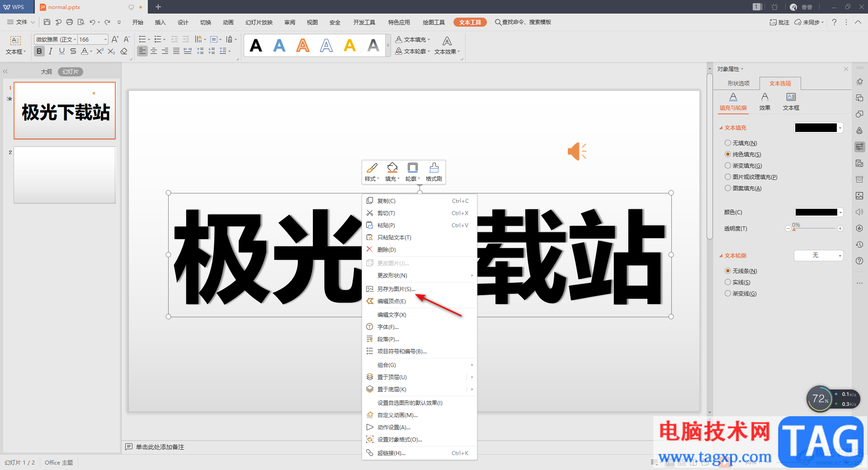This screenshot has height=470, width=868.
Task: Click the save icon in quick toolbar
Action: tap(47, 22)
